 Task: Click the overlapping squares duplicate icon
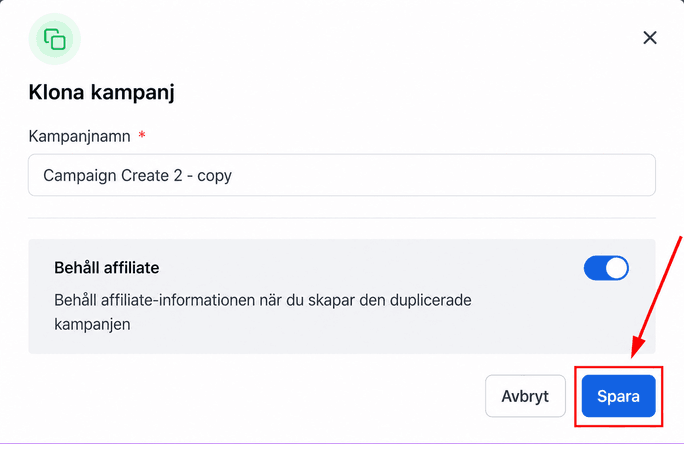(x=55, y=39)
